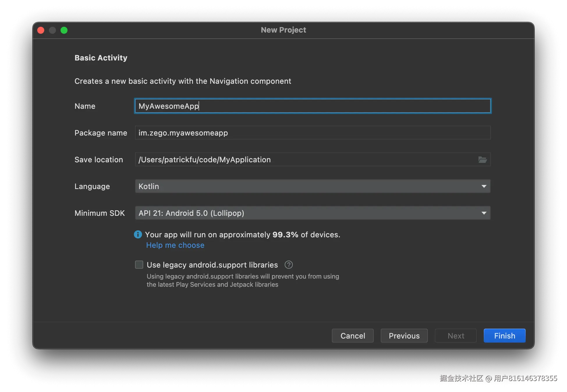567x392 pixels.
Task: Click the green maximize window button
Action: (x=64, y=30)
